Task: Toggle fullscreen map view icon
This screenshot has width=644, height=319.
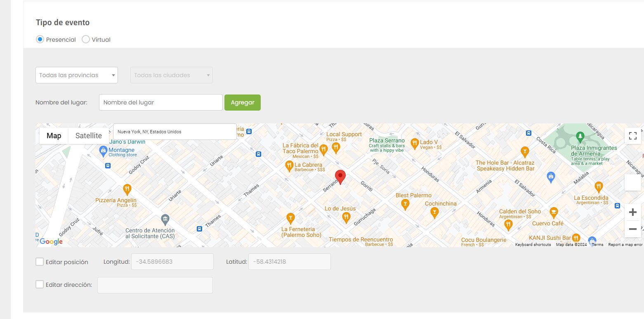Action: (x=633, y=136)
